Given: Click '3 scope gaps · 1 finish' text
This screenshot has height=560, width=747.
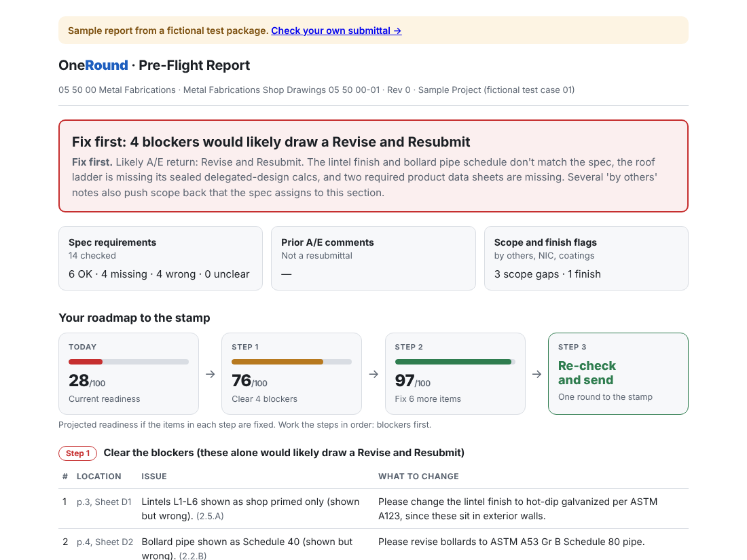Looking at the screenshot, I should pyautogui.click(x=547, y=274).
